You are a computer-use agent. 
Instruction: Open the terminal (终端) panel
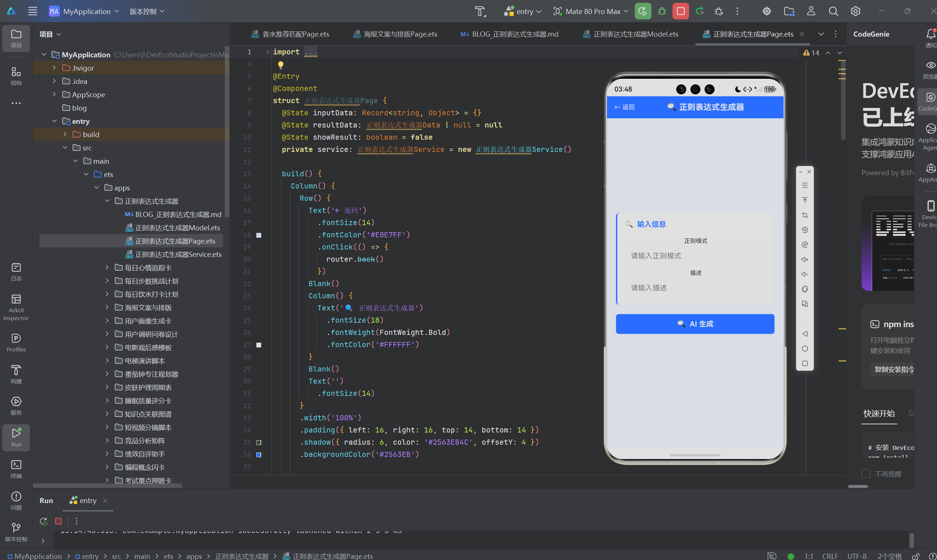16,469
